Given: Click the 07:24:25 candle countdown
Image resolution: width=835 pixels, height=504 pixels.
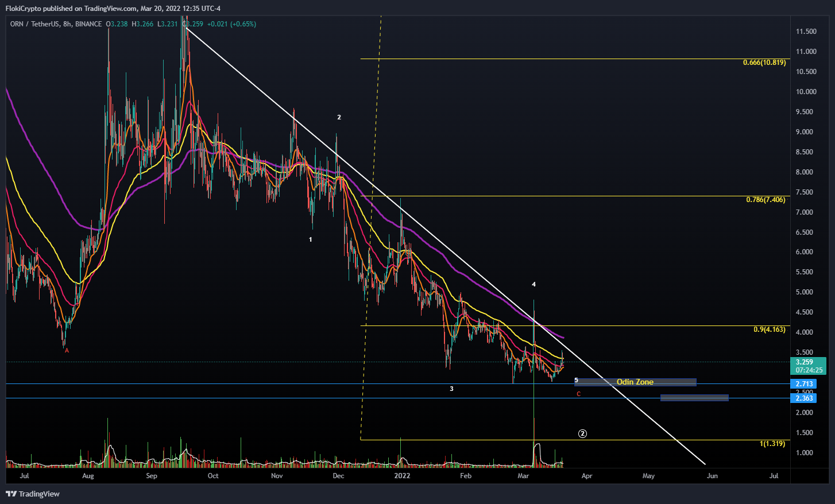Looking at the screenshot, I should pyautogui.click(x=809, y=370).
